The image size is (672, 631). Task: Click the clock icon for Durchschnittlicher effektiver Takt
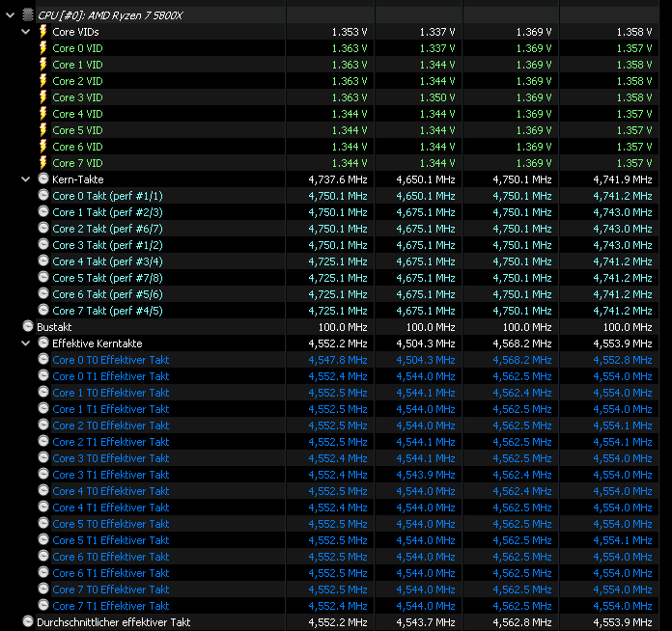28,621
